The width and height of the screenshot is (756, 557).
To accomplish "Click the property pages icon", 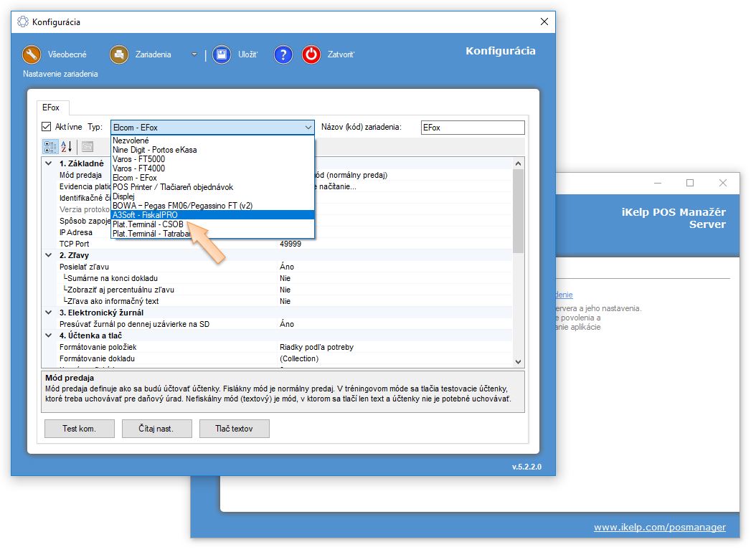I will [x=88, y=147].
